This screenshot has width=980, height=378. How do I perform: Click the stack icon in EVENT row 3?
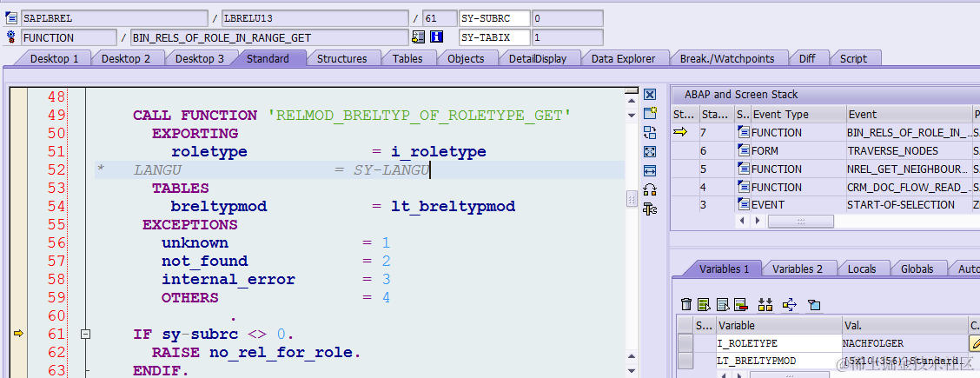pyautogui.click(x=743, y=205)
